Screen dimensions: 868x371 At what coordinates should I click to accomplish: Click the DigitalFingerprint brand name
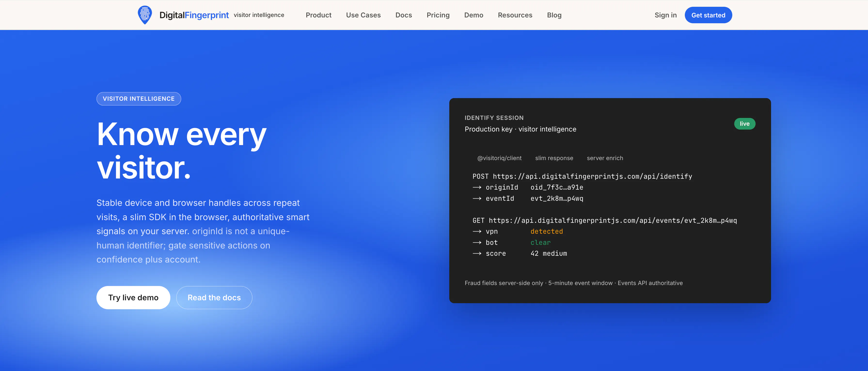click(194, 15)
